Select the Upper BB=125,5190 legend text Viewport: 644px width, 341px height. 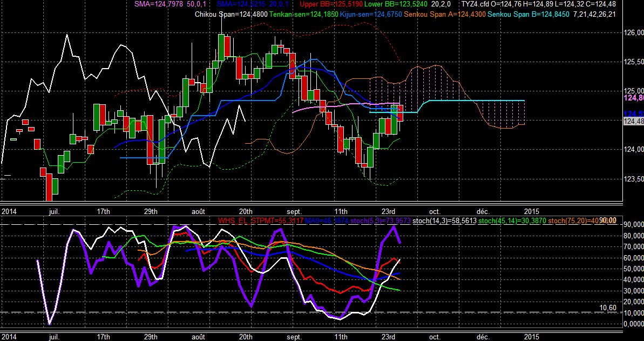[321, 4]
